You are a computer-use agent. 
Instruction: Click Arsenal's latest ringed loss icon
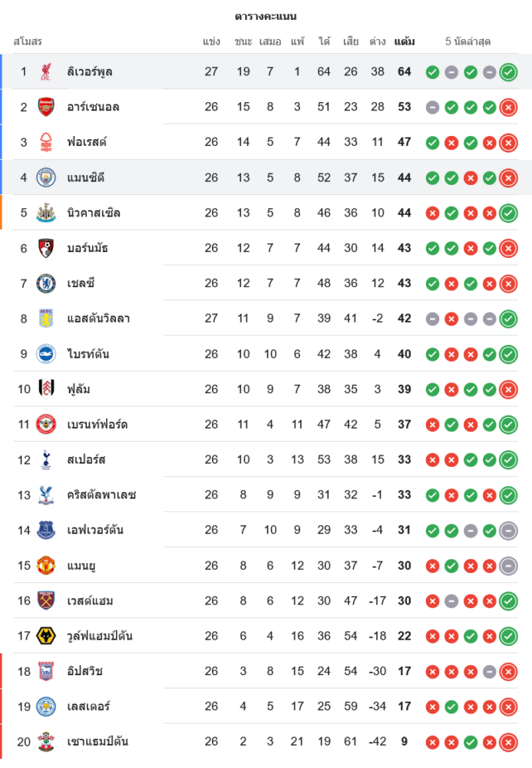pos(507,108)
